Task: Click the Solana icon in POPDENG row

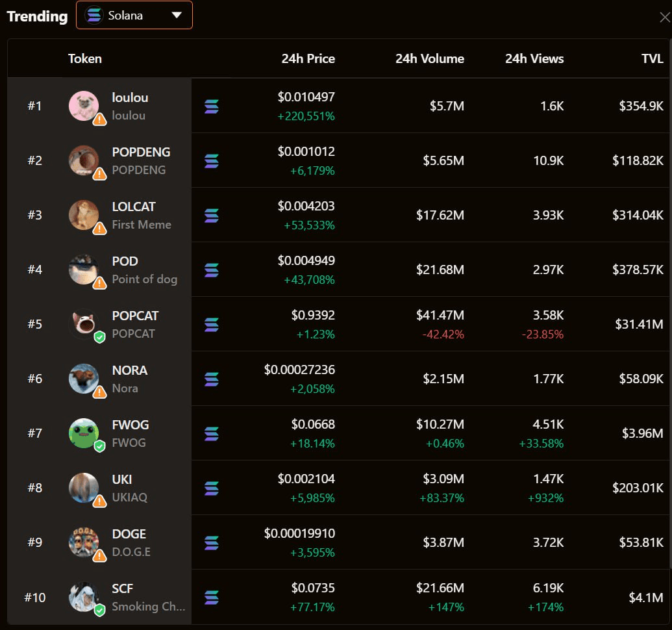Action: (212, 160)
